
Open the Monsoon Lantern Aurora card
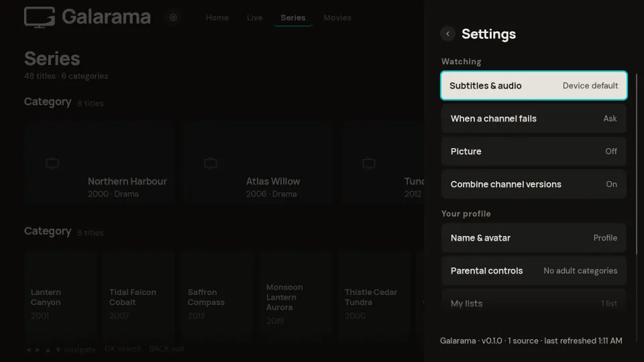(x=295, y=296)
